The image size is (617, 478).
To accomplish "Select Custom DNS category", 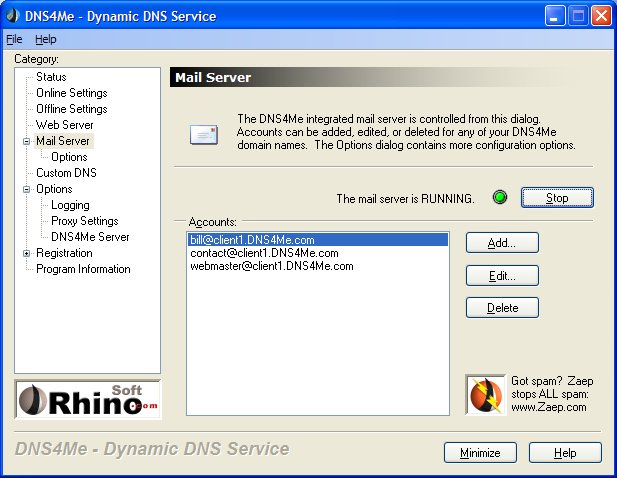I will [x=66, y=173].
